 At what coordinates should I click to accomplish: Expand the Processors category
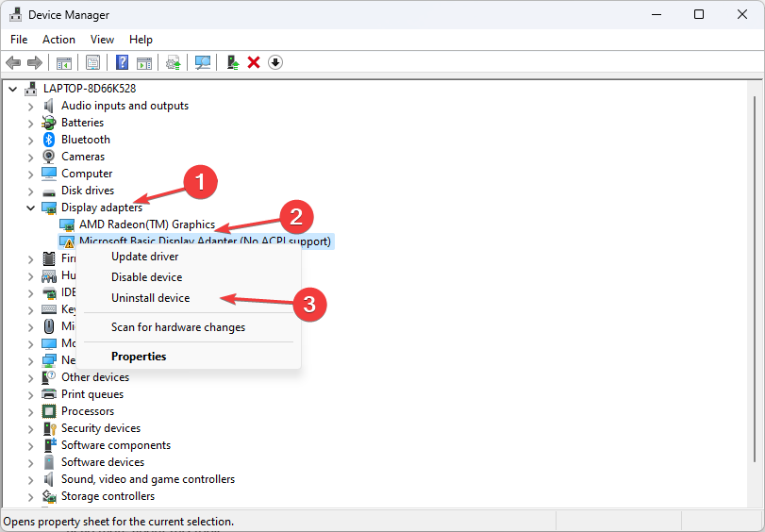point(30,412)
